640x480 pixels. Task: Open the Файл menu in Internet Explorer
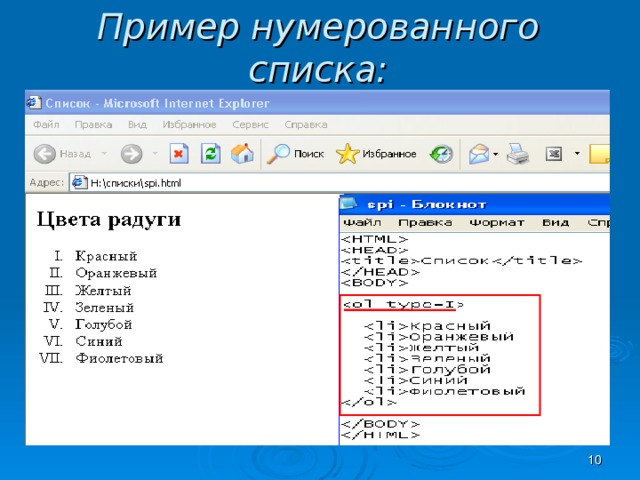pyautogui.click(x=46, y=124)
